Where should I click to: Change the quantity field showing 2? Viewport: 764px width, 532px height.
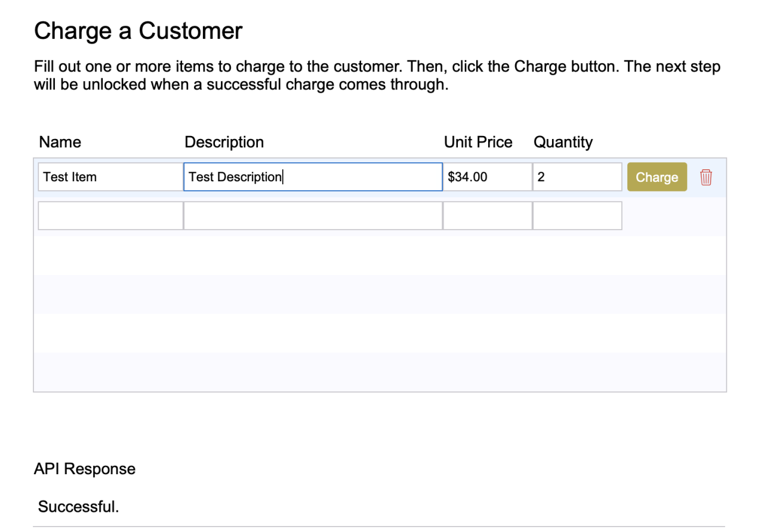pyautogui.click(x=577, y=177)
